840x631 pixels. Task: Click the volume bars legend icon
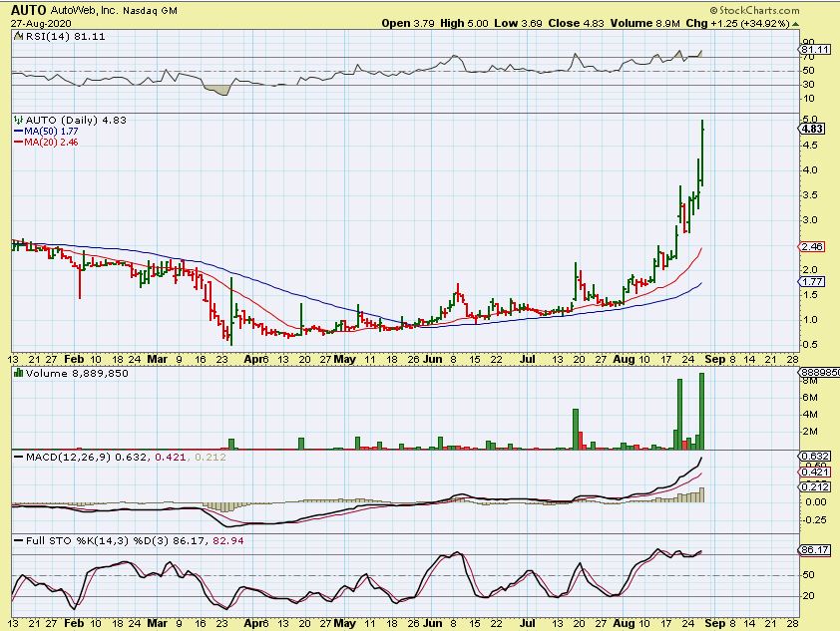point(19,373)
